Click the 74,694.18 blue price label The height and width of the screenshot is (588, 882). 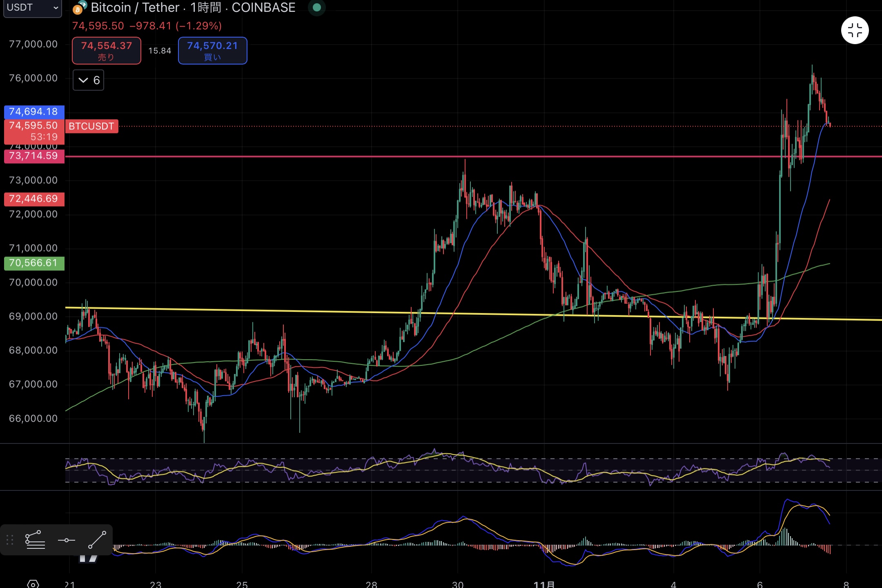(34, 111)
